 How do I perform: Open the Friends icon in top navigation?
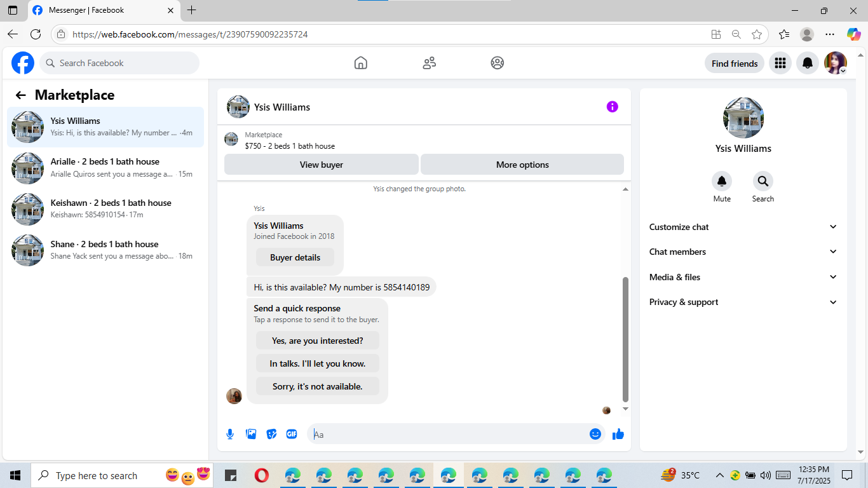click(x=430, y=63)
